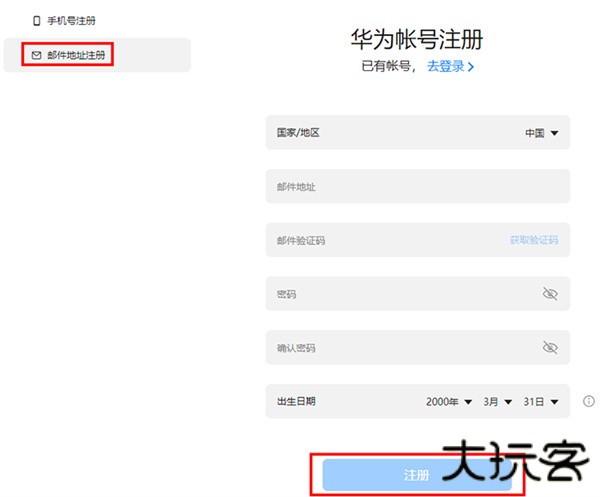600x497 pixels.
Task: Open the 国家/地区 selector field
Action: pyautogui.click(x=417, y=132)
